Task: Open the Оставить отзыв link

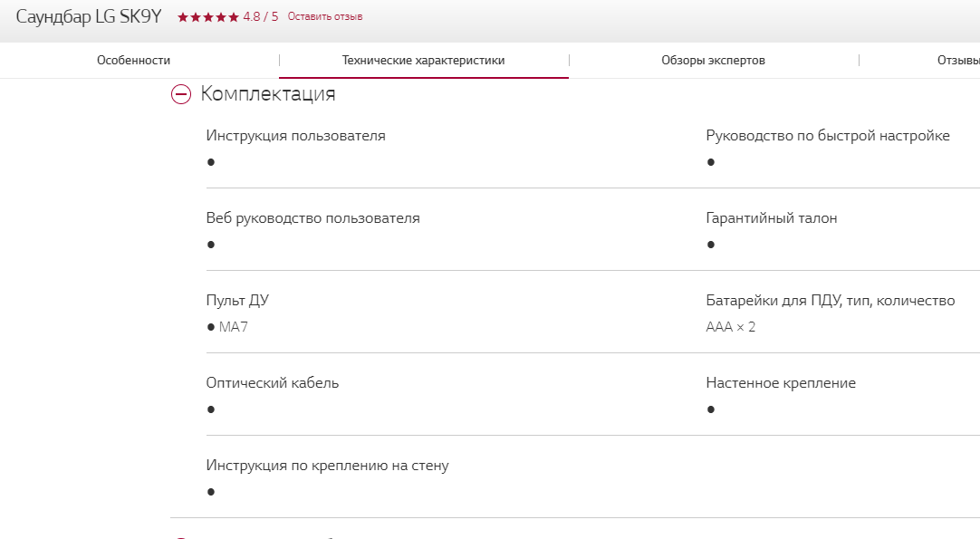Action: [325, 16]
